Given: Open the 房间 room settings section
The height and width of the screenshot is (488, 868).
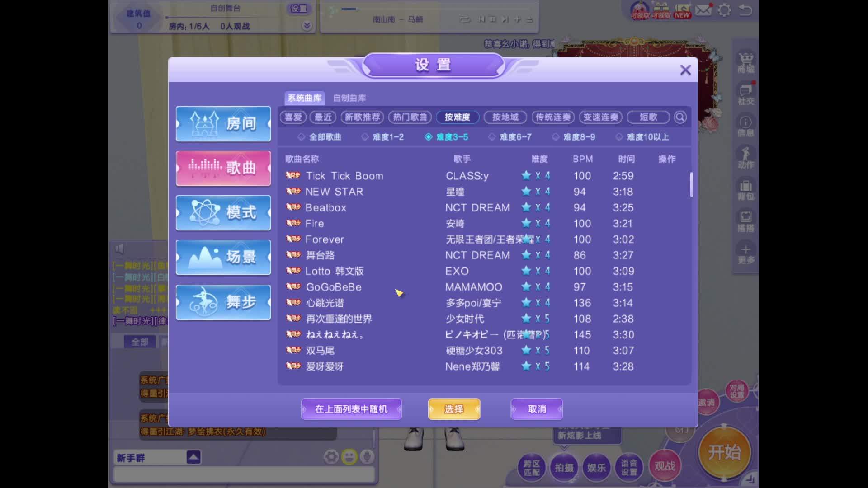Looking at the screenshot, I should (x=223, y=124).
